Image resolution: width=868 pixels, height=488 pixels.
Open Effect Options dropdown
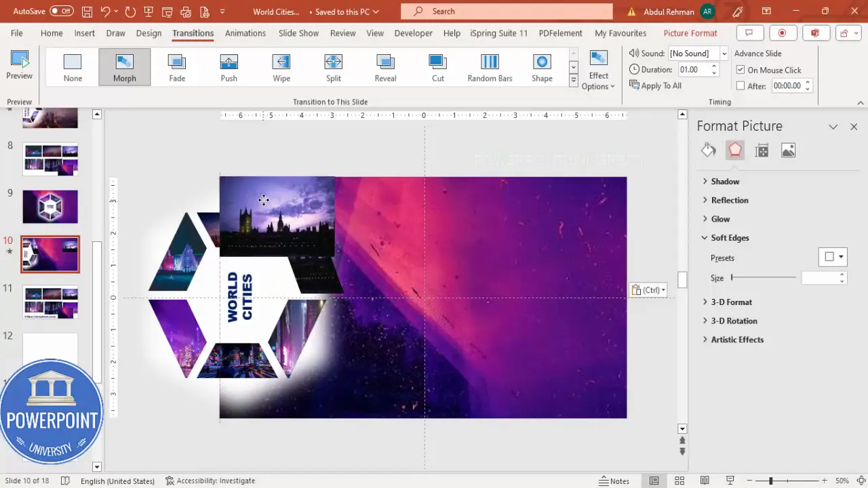(598, 70)
